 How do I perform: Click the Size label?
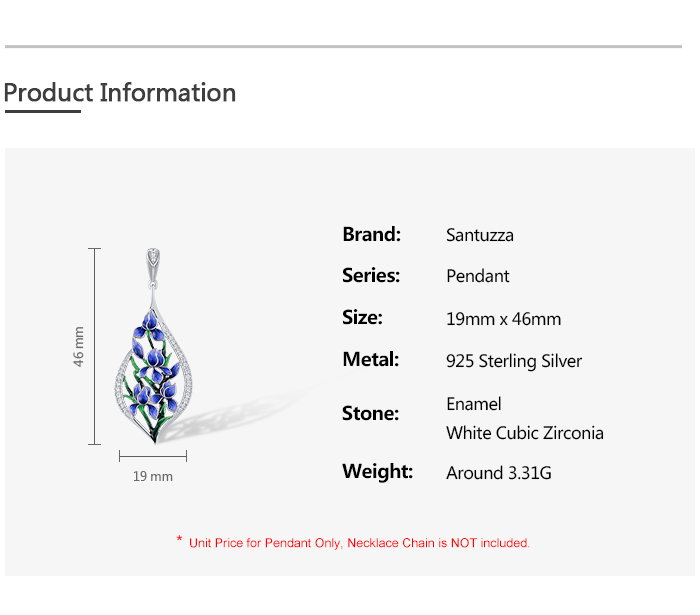362,318
